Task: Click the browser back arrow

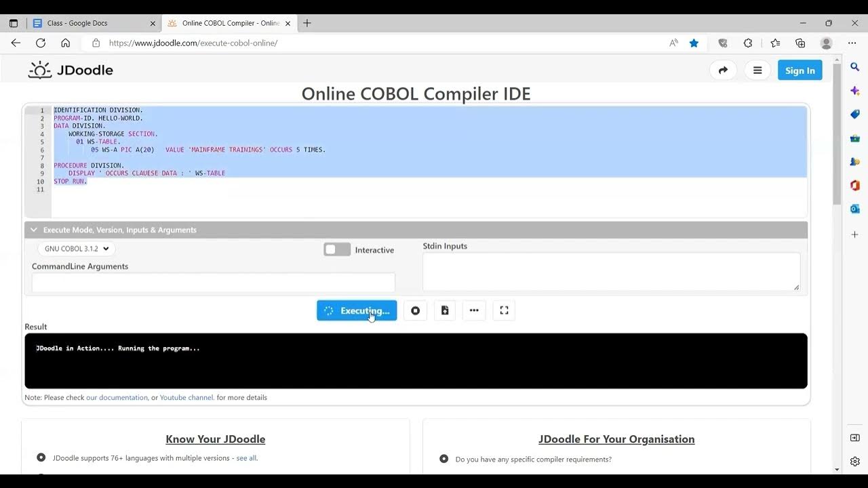Action: 16,43
